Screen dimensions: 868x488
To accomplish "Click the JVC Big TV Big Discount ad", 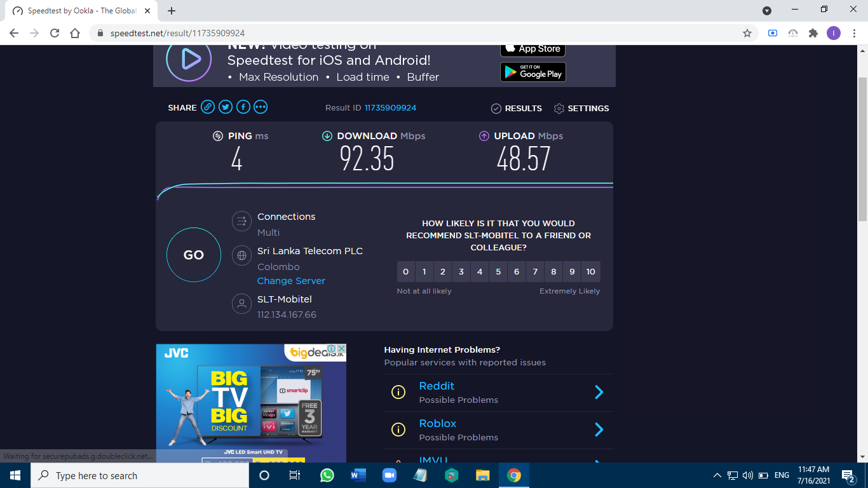I will coord(251,403).
